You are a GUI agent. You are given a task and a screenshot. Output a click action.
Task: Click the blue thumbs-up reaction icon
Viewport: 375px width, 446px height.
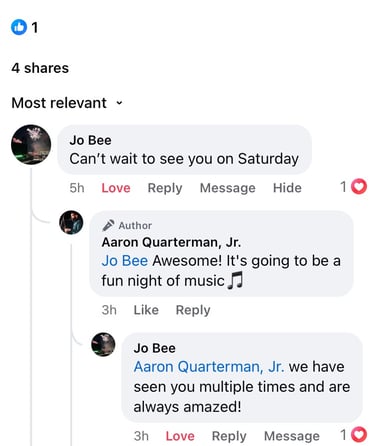tap(19, 27)
